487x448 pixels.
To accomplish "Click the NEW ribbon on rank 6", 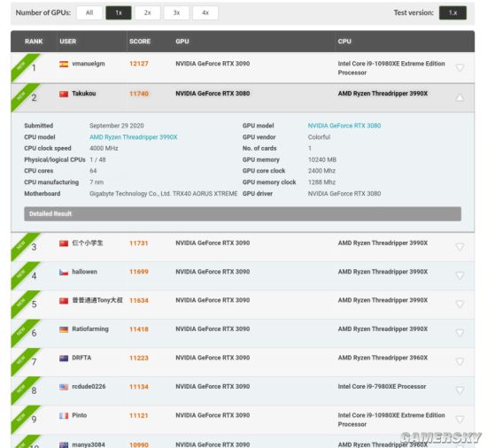I will coord(22,332).
